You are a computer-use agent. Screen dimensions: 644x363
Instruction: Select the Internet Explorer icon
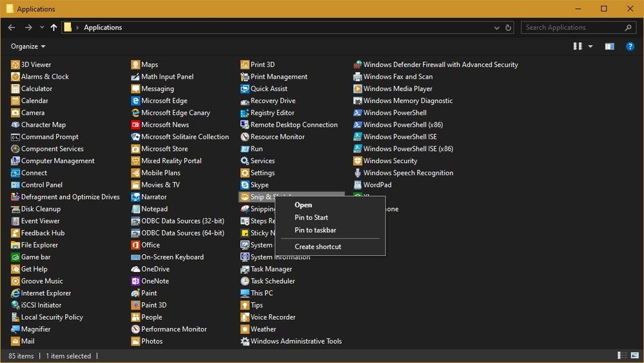tap(15, 293)
